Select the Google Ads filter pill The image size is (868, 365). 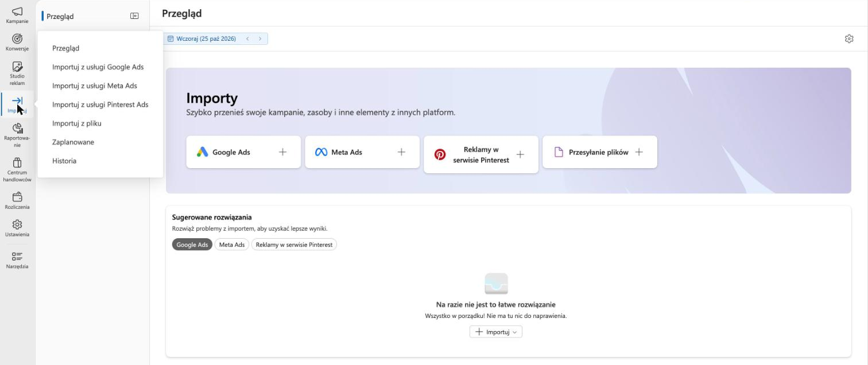point(192,244)
